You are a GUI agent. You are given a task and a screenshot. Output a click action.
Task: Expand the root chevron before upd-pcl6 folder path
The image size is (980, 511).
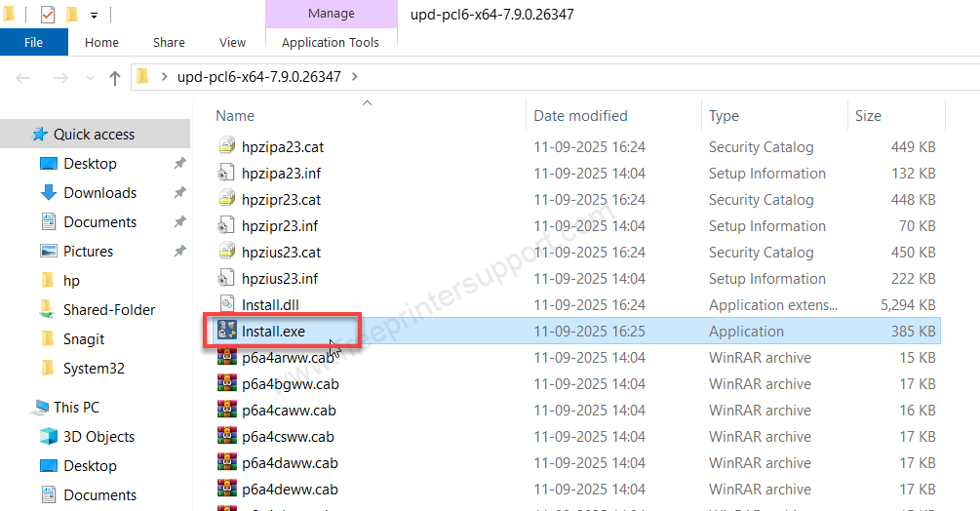click(164, 76)
